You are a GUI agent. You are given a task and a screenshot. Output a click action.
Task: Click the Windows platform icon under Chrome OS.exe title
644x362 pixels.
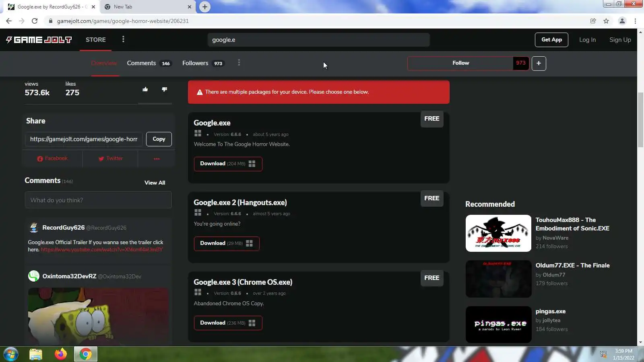pos(198,292)
